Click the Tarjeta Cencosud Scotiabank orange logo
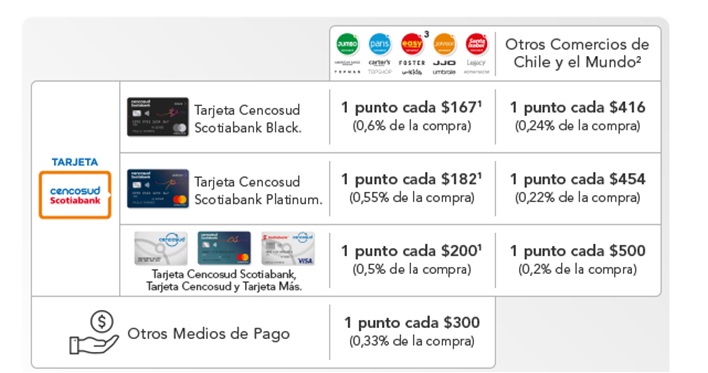The height and width of the screenshot is (373, 708). (75, 195)
